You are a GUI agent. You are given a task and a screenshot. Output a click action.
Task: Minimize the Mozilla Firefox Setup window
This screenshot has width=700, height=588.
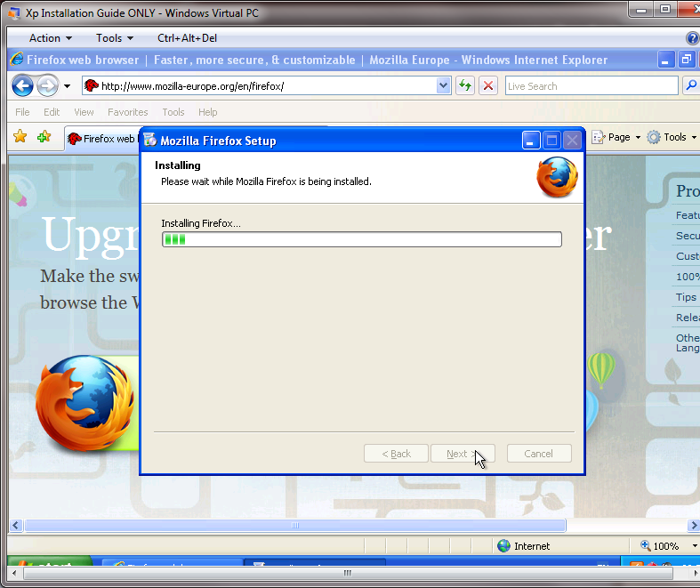[x=531, y=141]
